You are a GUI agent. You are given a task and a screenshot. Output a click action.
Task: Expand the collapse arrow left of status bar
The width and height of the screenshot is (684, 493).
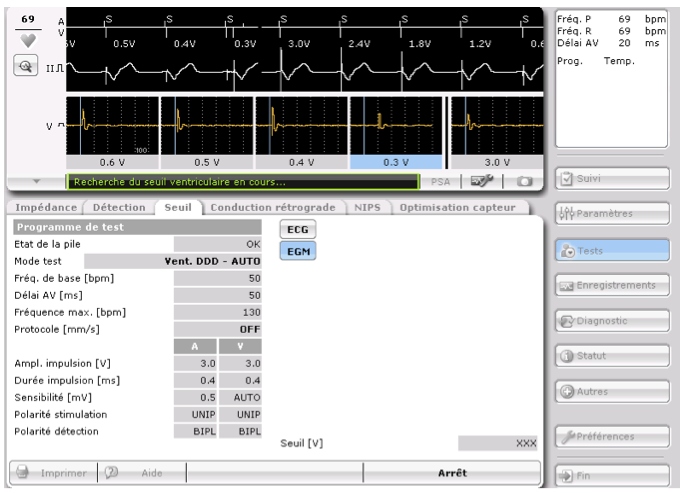36,183
